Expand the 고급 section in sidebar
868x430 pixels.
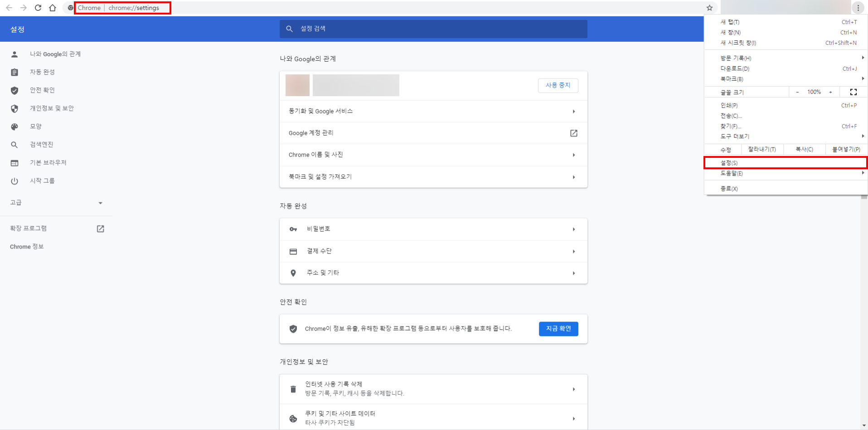[56, 203]
